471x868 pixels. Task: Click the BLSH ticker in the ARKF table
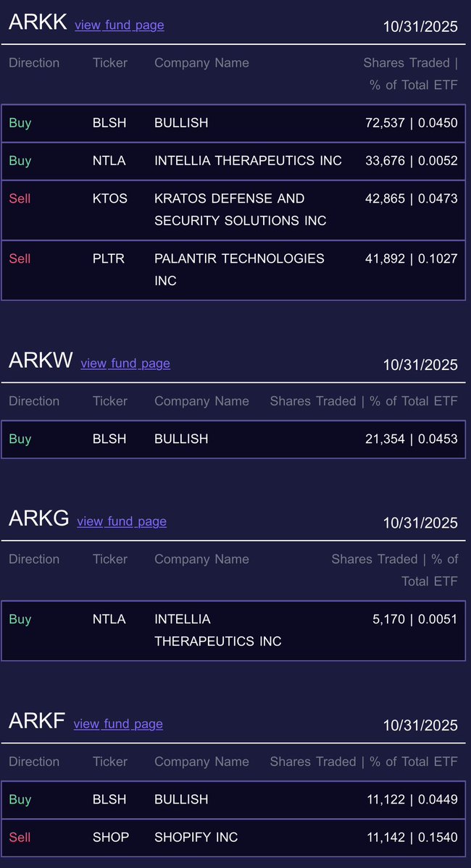click(109, 799)
